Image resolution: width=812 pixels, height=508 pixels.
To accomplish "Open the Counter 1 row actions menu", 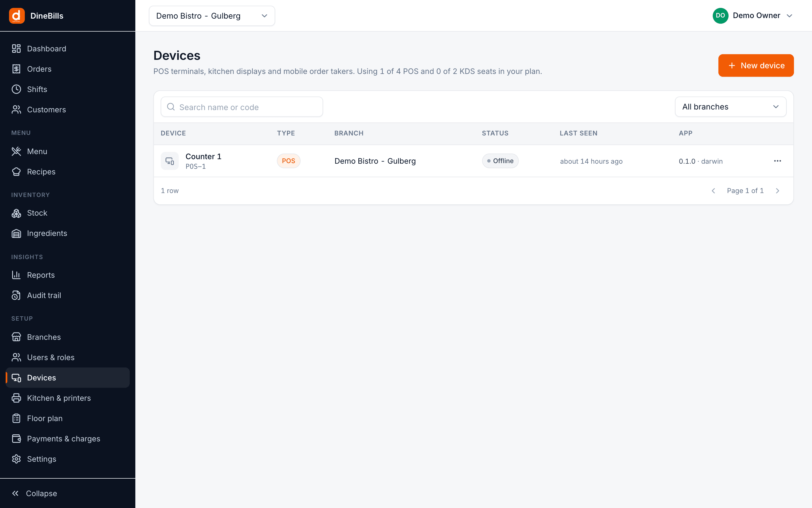I will [777, 161].
